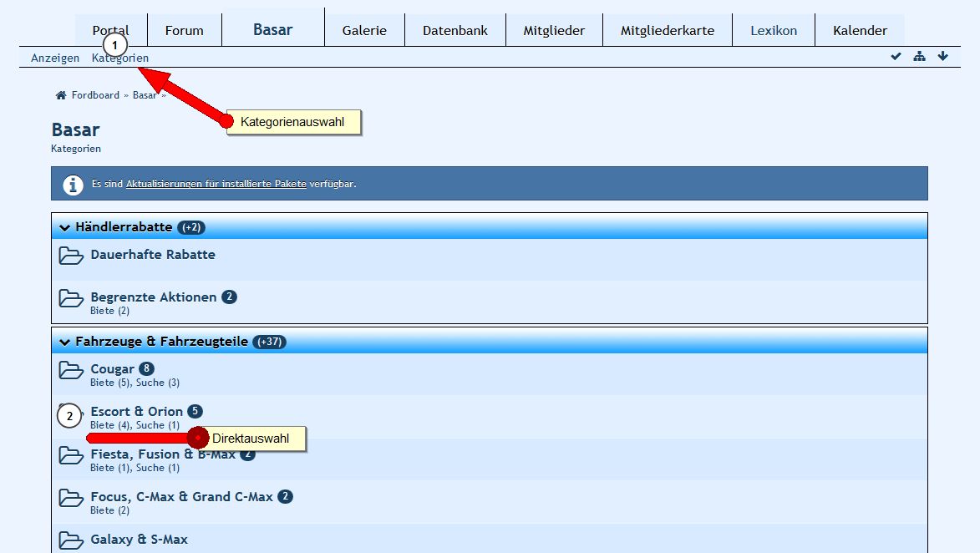Image resolution: width=980 pixels, height=553 pixels.
Task: Click the Kategorien submenu item
Action: tap(120, 58)
